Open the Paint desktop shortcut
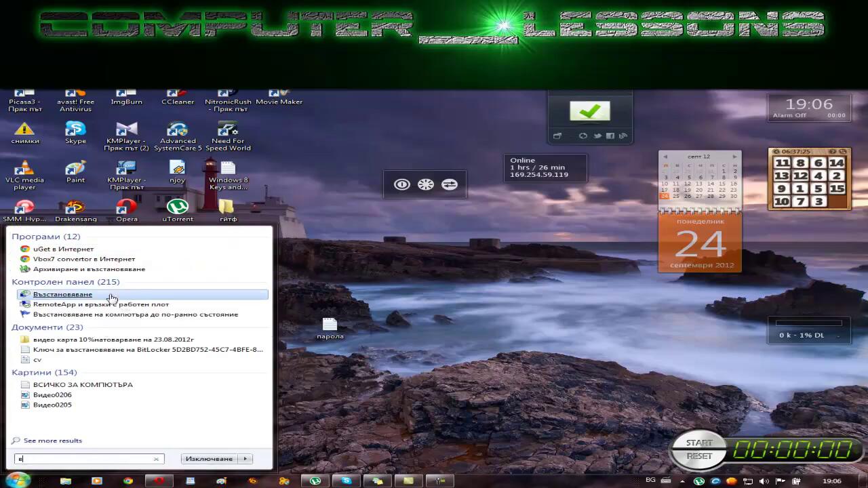Image resolution: width=868 pixels, height=488 pixels. tap(75, 169)
